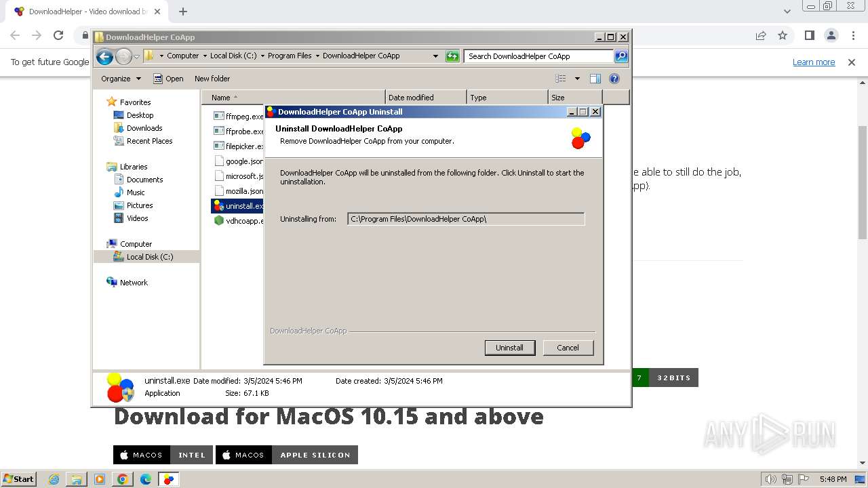The image size is (868, 488).
Task: Open recent locations dropdown arrow
Action: tap(137, 56)
